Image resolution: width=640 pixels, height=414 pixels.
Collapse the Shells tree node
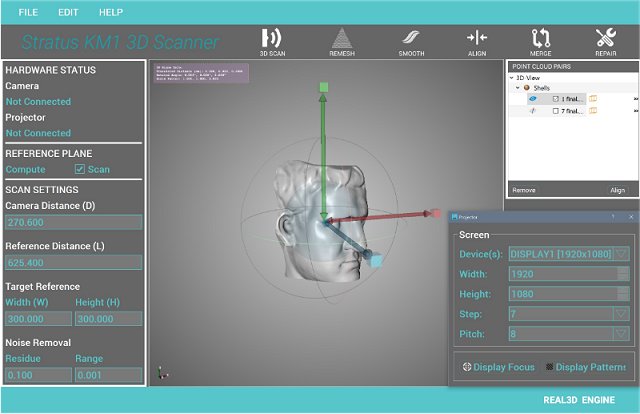pos(518,88)
